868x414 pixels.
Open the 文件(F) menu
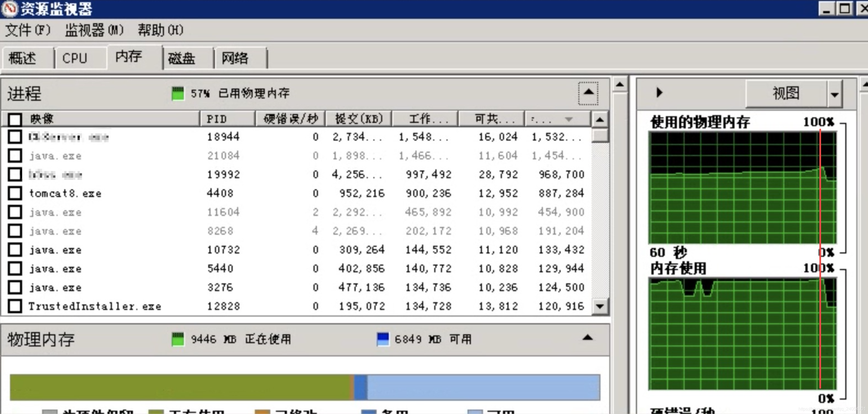(x=28, y=30)
